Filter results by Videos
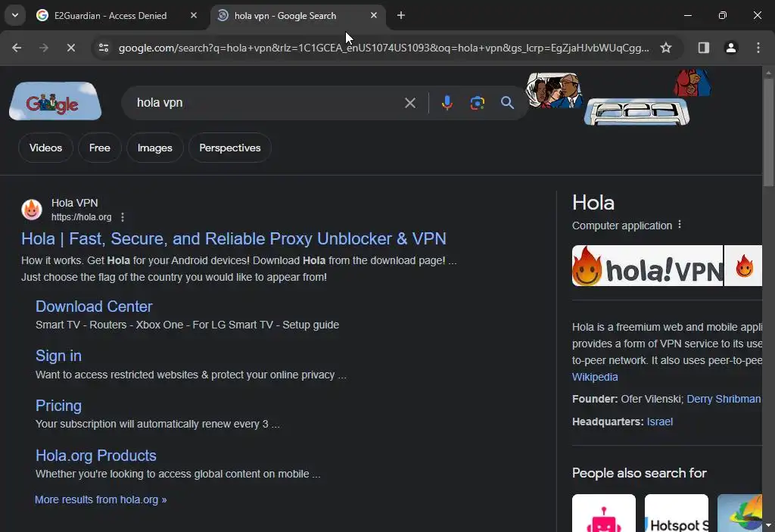 click(x=45, y=148)
